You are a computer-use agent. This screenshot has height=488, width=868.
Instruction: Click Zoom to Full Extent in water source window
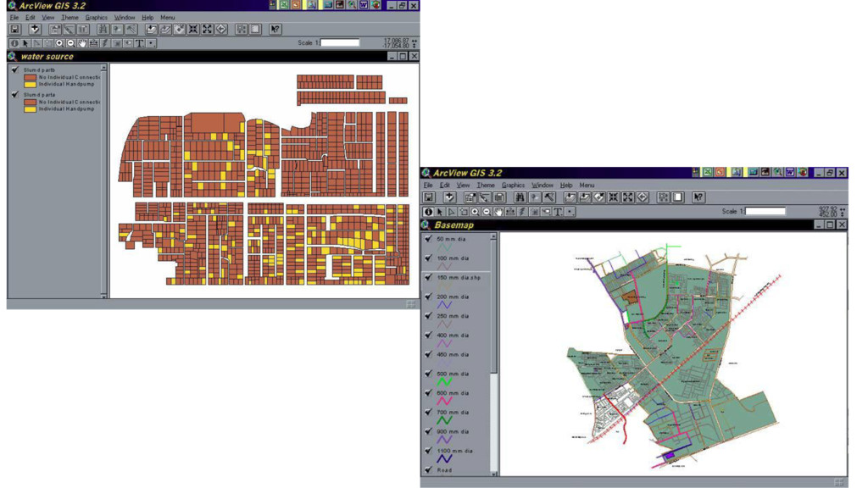coord(151,30)
